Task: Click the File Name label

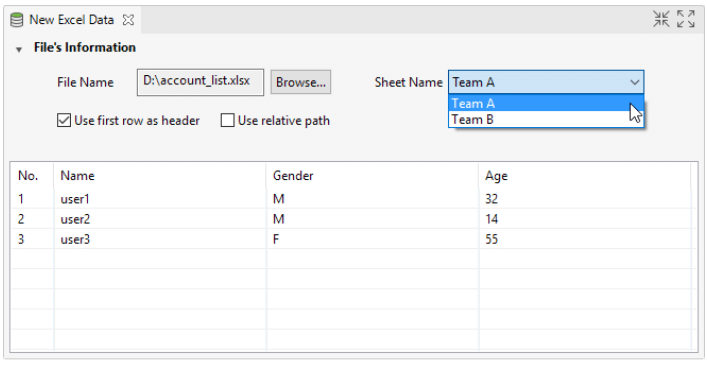Action: click(x=85, y=82)
